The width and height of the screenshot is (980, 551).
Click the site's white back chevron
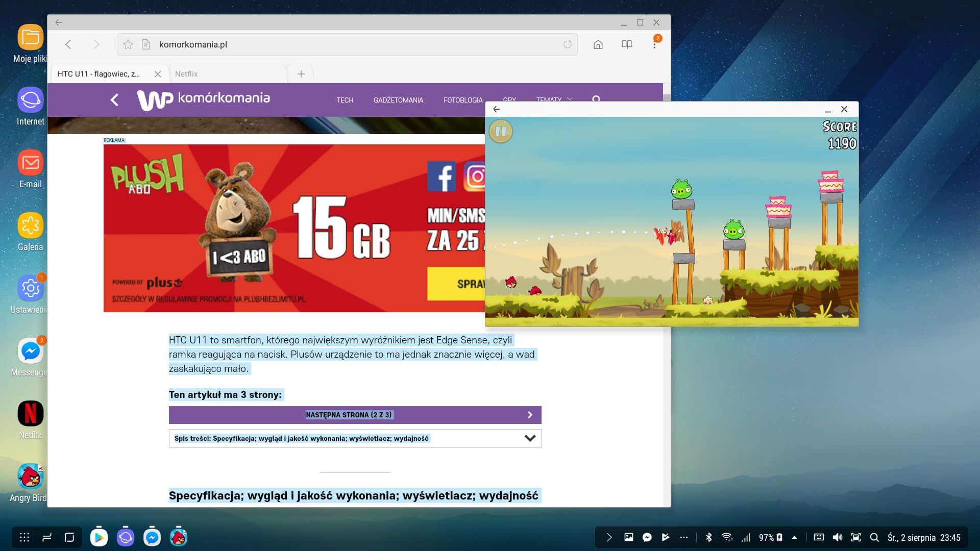click(x=115, y=100)
